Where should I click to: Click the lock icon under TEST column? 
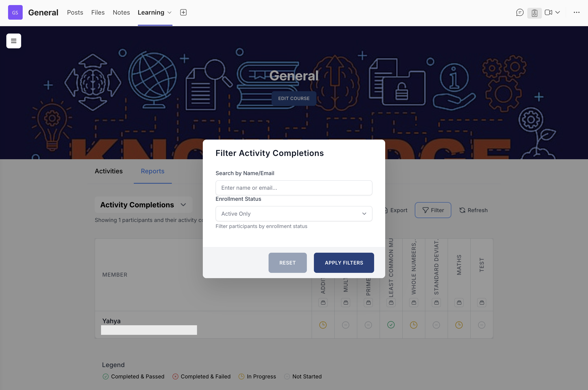point(482,302)
